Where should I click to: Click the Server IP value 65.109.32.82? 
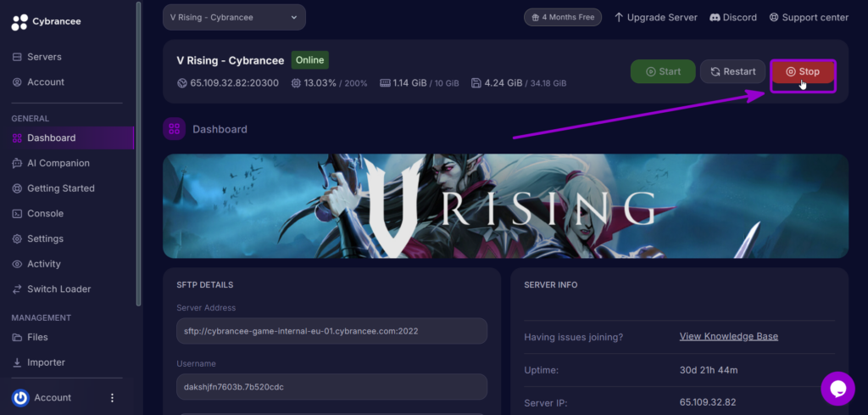[x=708, y=403]
